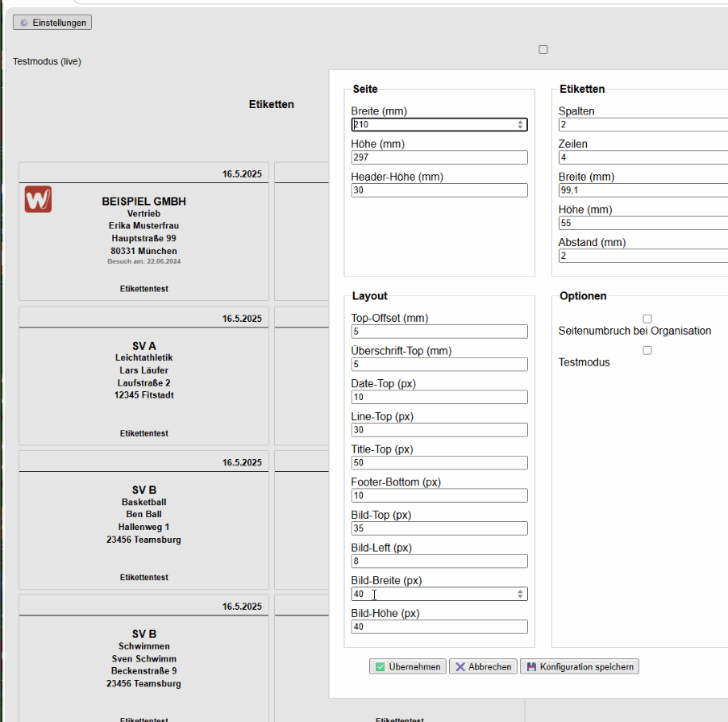The image size is (728, 722).
Task: Enable Seitenumbruch bei Organisation checkbox
Action: coord(647,319)
